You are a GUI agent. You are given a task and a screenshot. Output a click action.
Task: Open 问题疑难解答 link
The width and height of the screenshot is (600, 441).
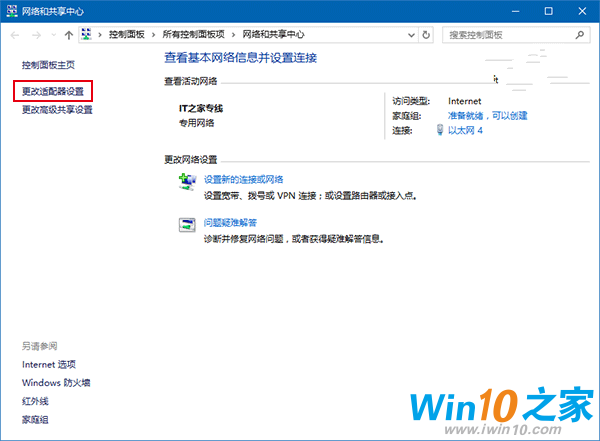230,223
